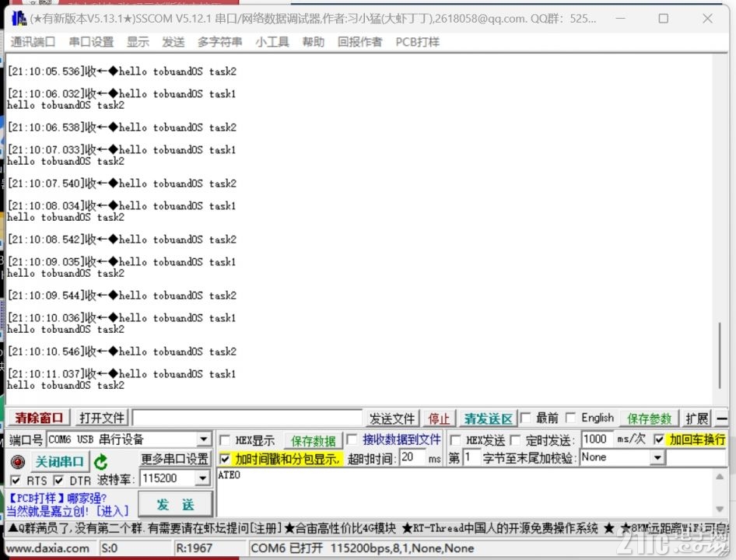This screenshot has height=560, width=736.
Task: Minimize the SSCOM window
Action: coord(621,19)
